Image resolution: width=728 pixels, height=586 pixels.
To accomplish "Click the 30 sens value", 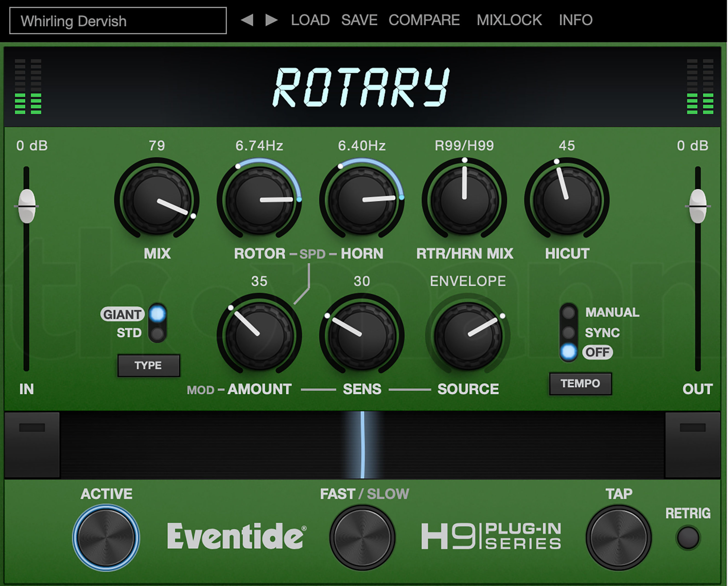I will pyautogui.click(x=362, y=281).
